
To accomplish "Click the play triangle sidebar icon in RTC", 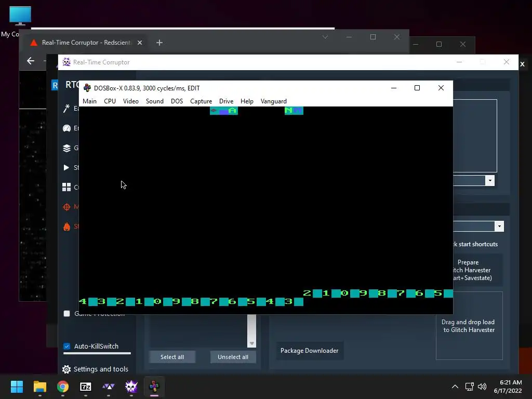I will [x=66, y=167].
